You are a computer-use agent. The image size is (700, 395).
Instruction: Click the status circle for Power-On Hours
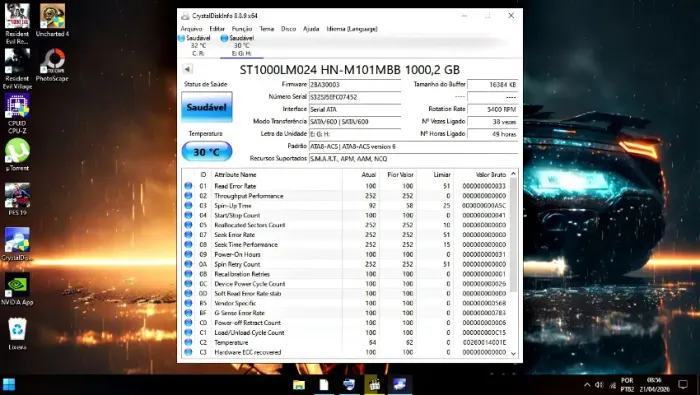click(x=188, y=254)
